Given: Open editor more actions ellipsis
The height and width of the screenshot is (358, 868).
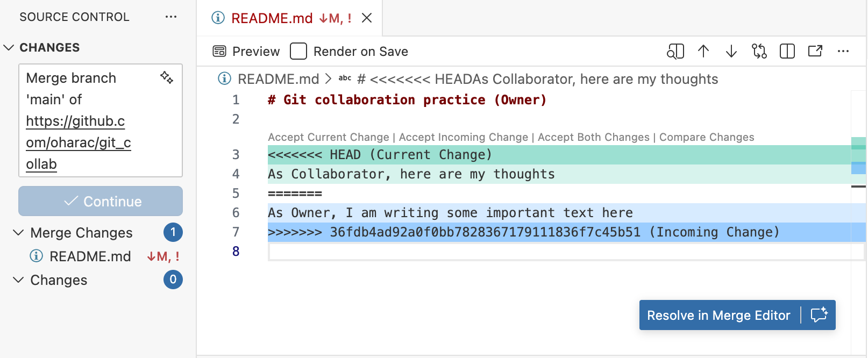Looking at the screenshot, I should (x=843, y=52).
